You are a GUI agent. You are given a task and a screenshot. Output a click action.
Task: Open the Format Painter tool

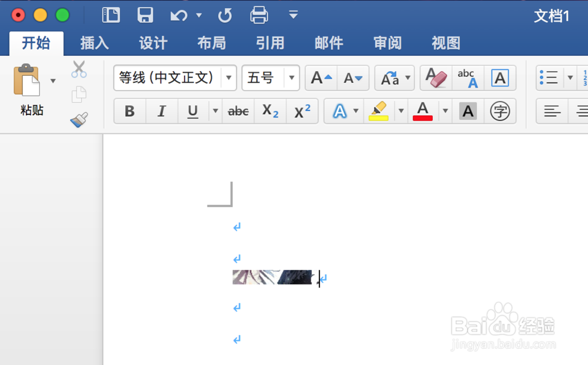(79, 120)
